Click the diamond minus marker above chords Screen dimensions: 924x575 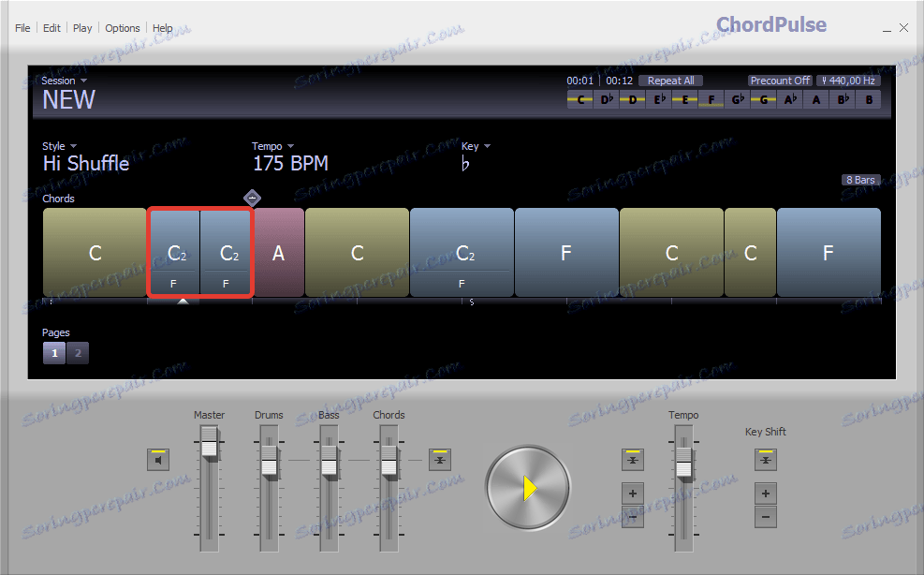pyautogui.click(x=252, y=199)
